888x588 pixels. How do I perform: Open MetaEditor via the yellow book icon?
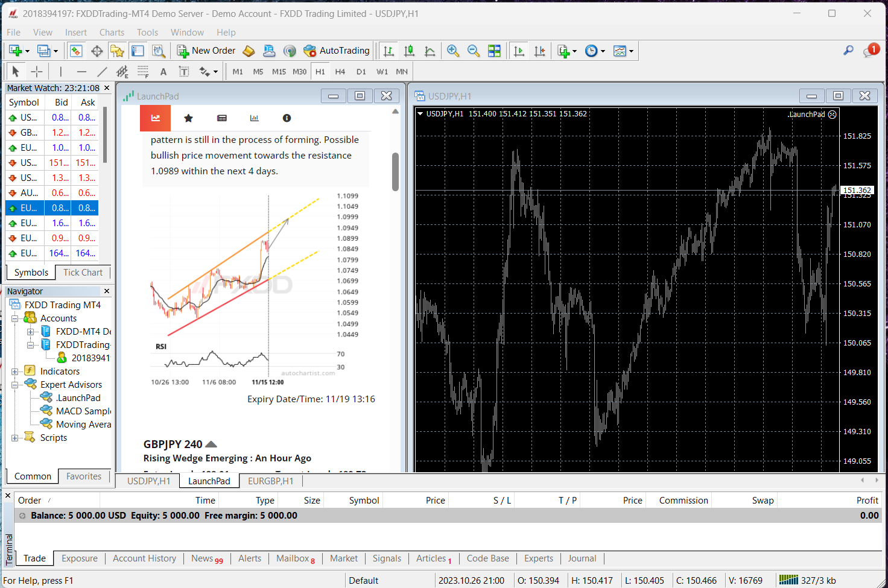[249, 51]
